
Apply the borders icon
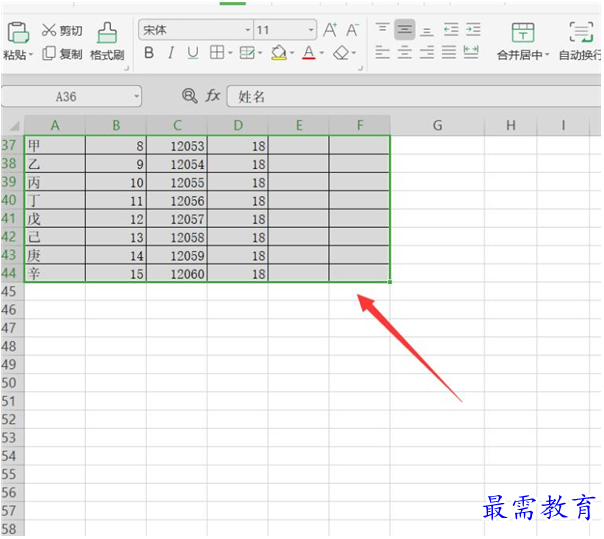[x=217, y=52]
